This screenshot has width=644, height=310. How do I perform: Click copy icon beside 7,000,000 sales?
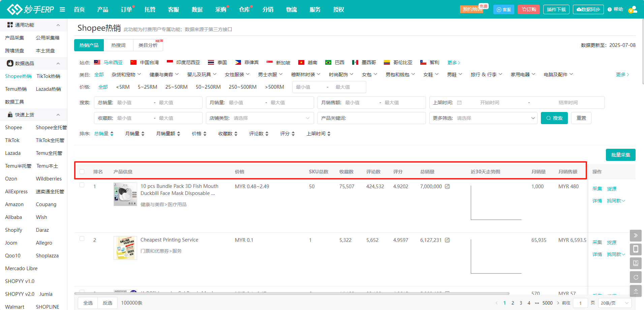pyautogui.click(x=448, y=187)
